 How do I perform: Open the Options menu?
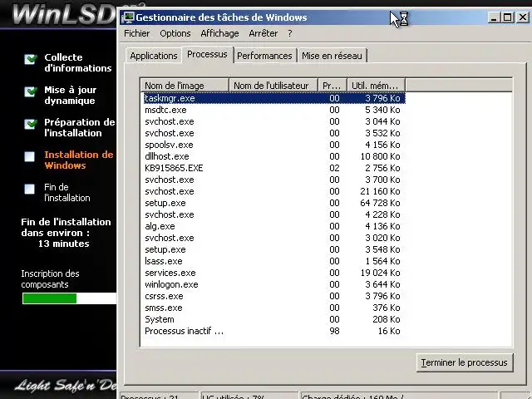[175, 33]
